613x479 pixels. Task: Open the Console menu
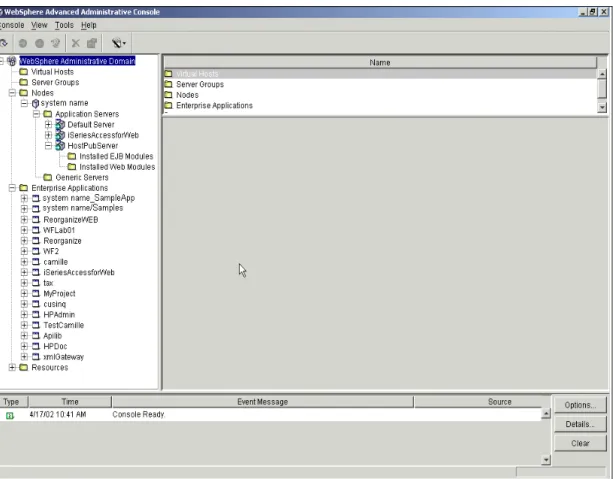12,25
